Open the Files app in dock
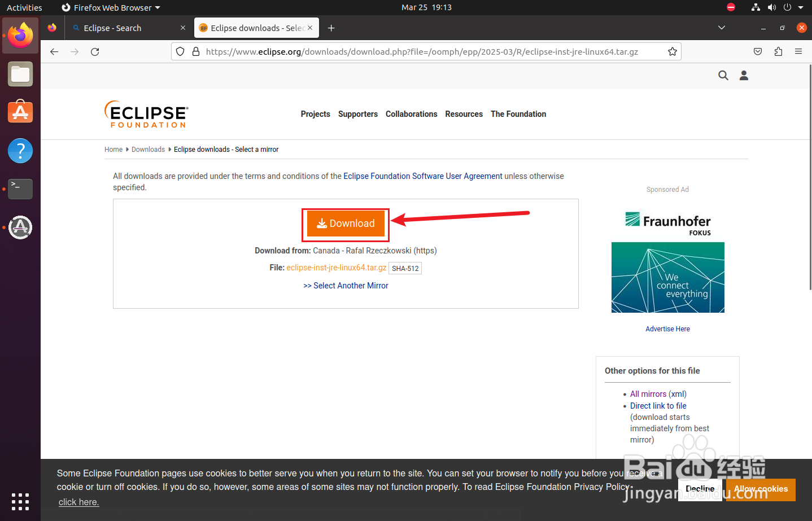The image size is (812, 521). pos(20,74)
